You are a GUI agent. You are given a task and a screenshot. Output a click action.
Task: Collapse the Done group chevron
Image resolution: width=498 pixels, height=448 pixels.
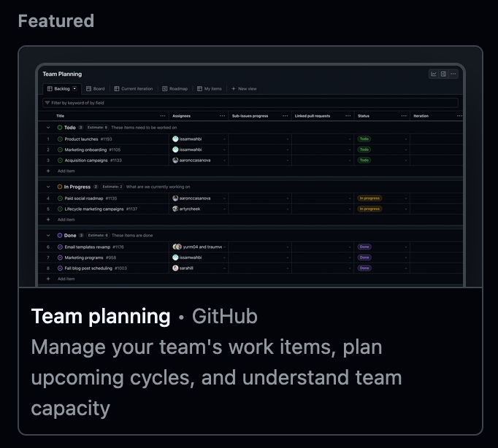[x=48, y=236]
